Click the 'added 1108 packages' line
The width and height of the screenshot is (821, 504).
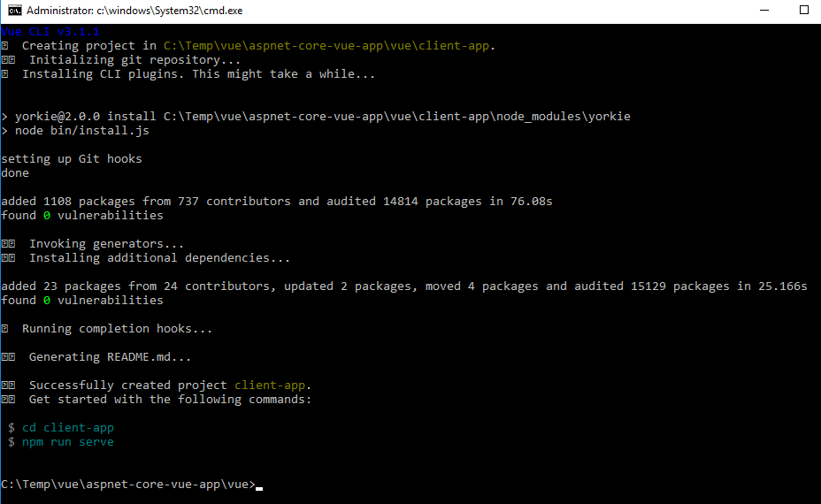276,202
